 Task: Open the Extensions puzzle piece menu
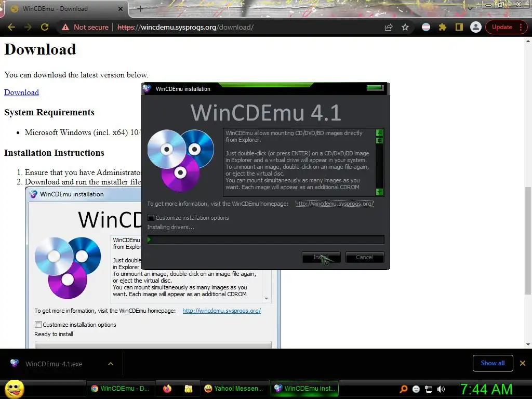pos(443,27)
